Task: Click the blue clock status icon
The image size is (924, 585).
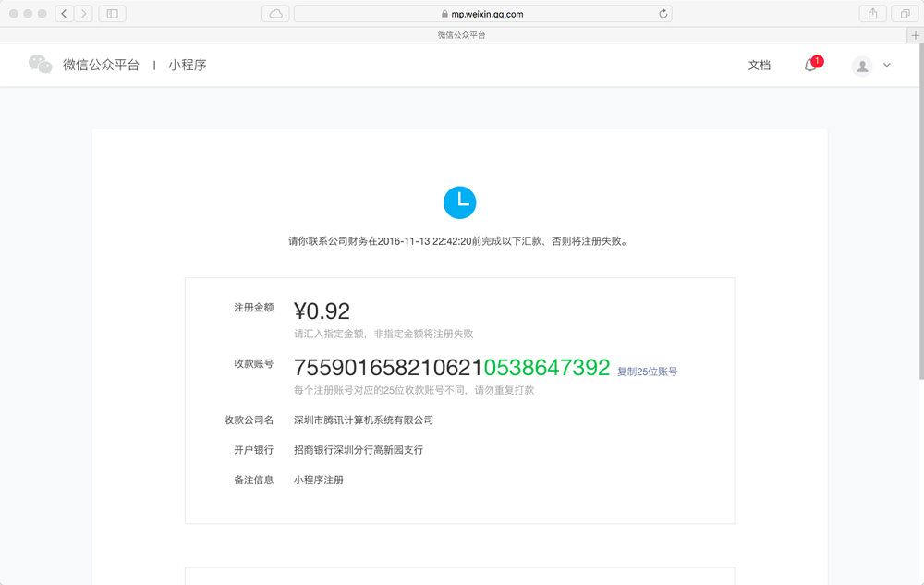Action: (459, 202)
